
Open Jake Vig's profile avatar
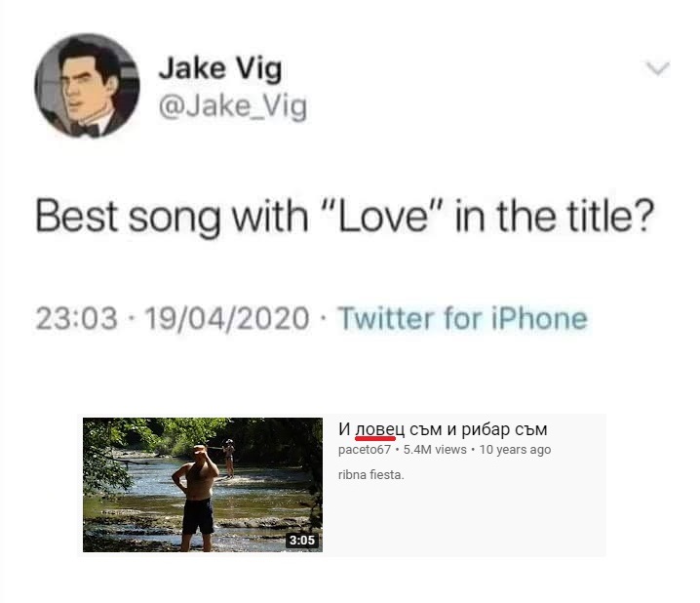(87, 85)
